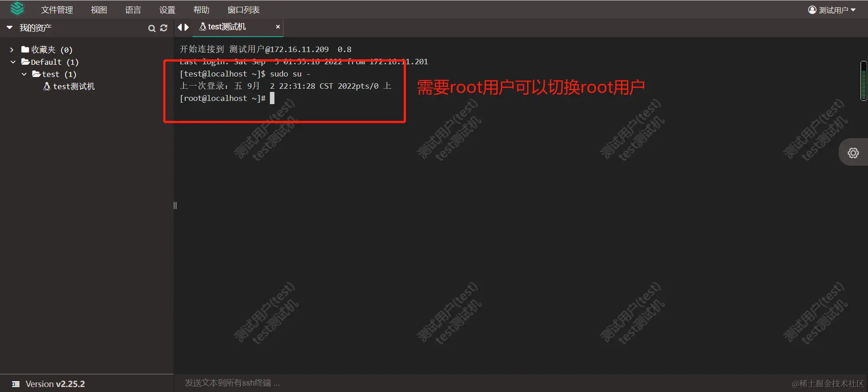This screenshot has width=868, height=392.
Task: Open the 窗口列表 menu
Action: tap(243, 10)
